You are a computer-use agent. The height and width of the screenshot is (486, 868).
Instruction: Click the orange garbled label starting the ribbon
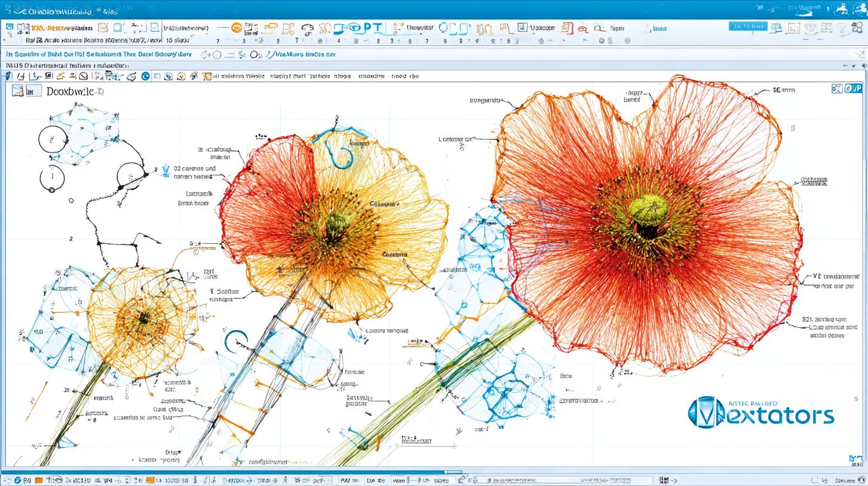(48, 28)
